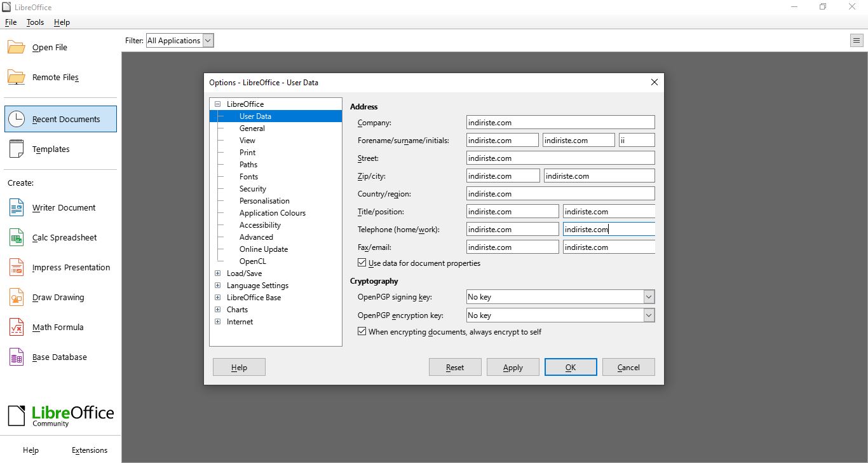Select OpenCL in options tree

click(253, 261)
